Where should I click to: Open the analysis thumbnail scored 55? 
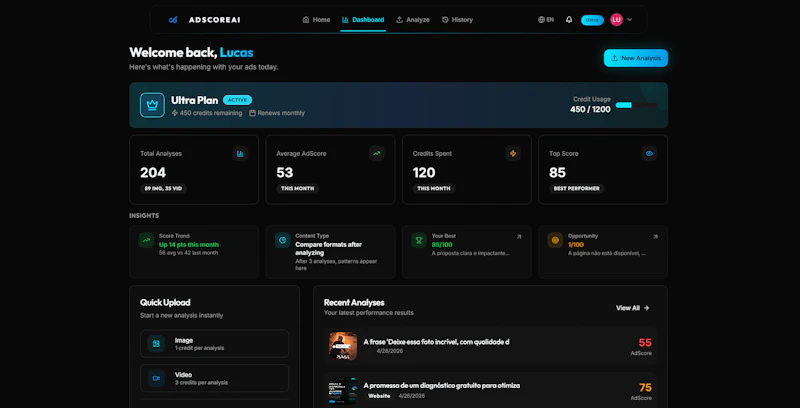coord(343,346)
